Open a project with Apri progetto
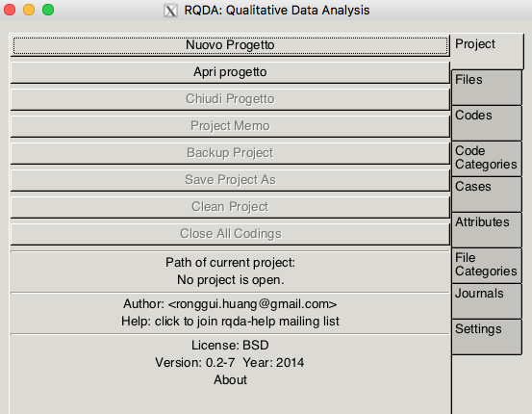 230,72
